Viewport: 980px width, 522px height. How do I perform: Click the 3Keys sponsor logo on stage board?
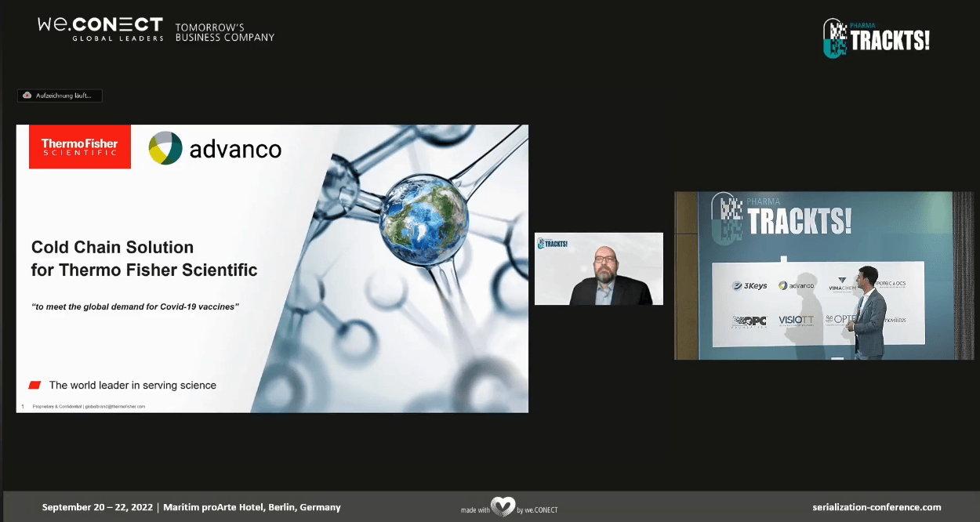point(750,286)
